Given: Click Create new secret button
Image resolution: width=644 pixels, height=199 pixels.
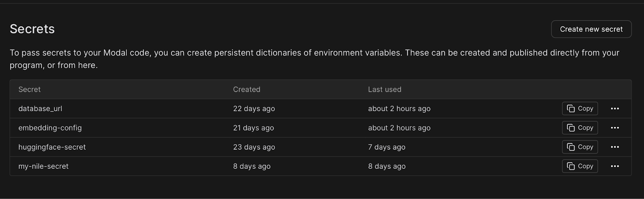Looking at the screenshot, I should coord(591,29).
